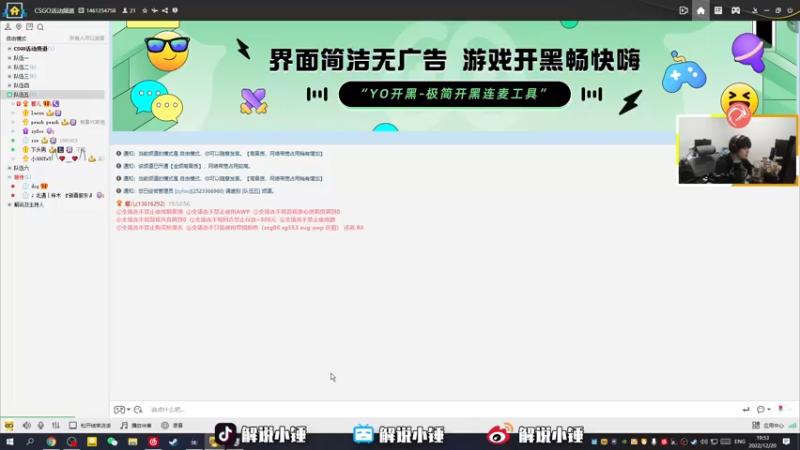Viewport: 800px width, 450px height.
Task: Click the share icon in title bar
Action: pyautogui.click(x=165, y=10)
